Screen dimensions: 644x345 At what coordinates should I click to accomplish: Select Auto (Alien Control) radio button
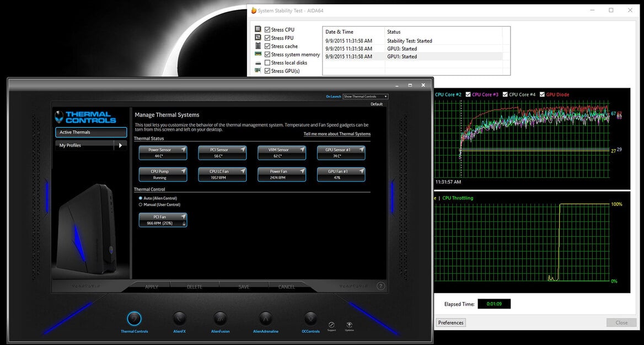(141, 198)
